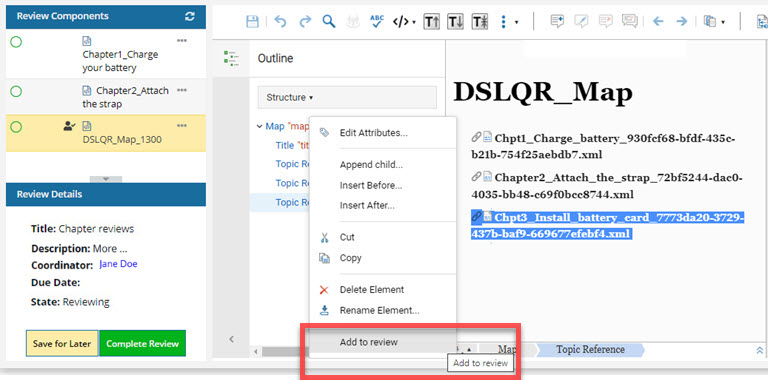The height and width of the screenshot is (380, 768).
Task: Click the edit comment icon
Action: pos(581,21)
